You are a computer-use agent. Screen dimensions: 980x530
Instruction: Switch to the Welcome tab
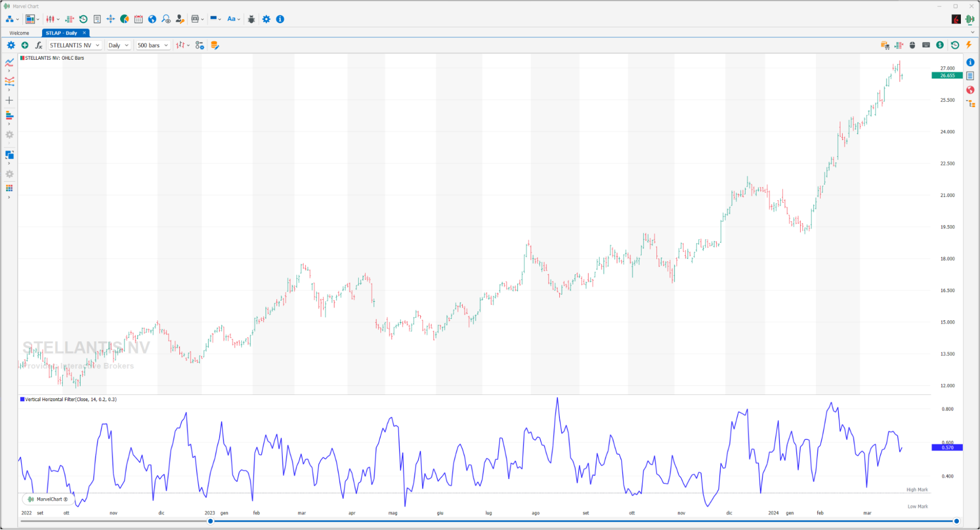[19, 33]
